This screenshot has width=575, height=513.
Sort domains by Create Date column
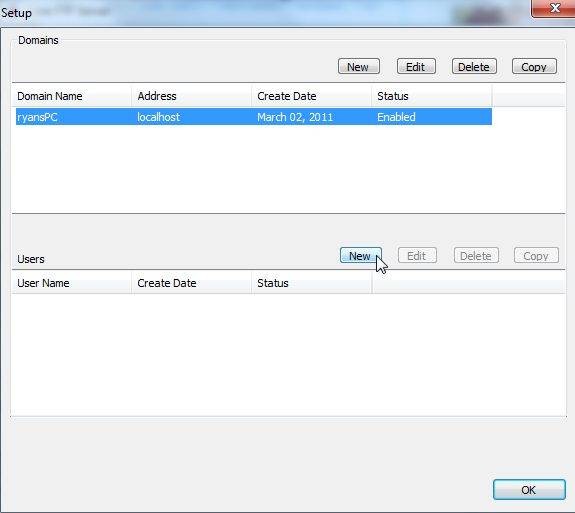312,96
